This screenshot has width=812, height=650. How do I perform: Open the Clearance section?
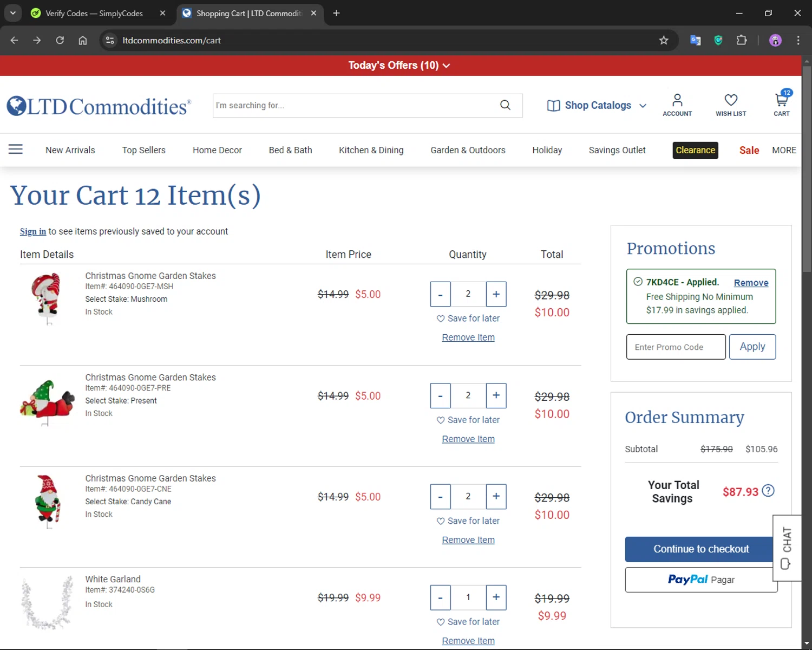coord(696,150)
